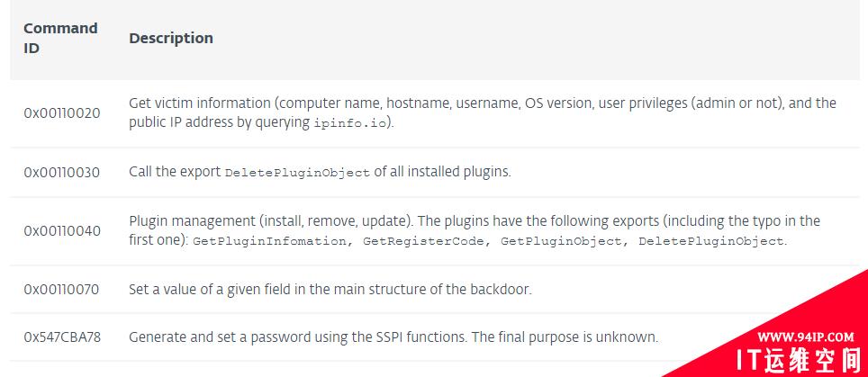Select command ID 0x00110020 cell
868x377 pixels.
tap(62, 113)
